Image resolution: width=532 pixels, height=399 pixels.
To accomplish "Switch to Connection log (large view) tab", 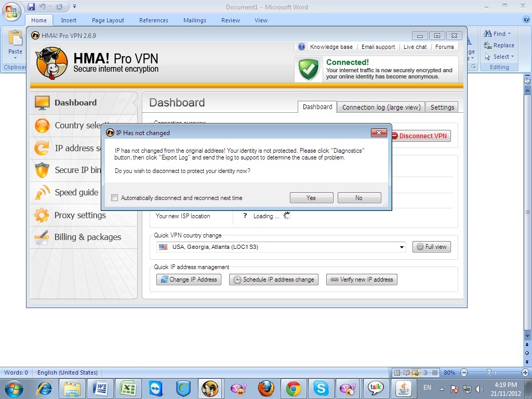I will point(381,107).
